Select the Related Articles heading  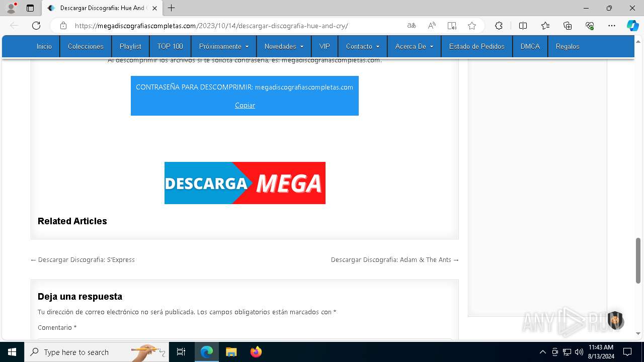click(72, 221)
